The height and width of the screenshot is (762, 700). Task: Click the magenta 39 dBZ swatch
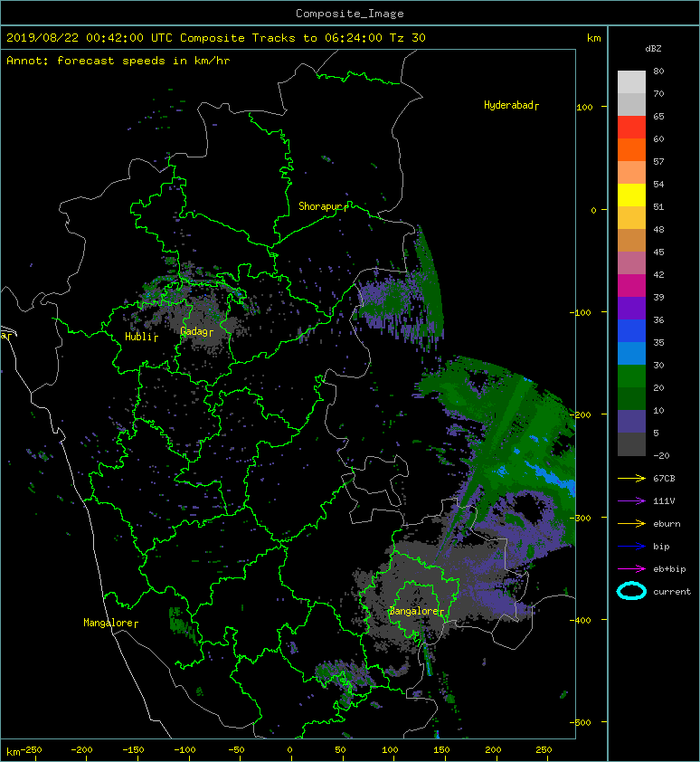point(631,285)
